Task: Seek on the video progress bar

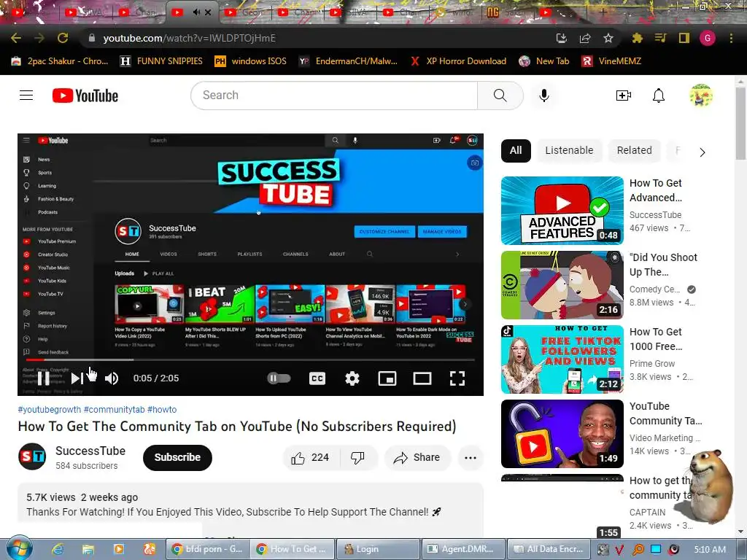Action: tap(251, 360)
